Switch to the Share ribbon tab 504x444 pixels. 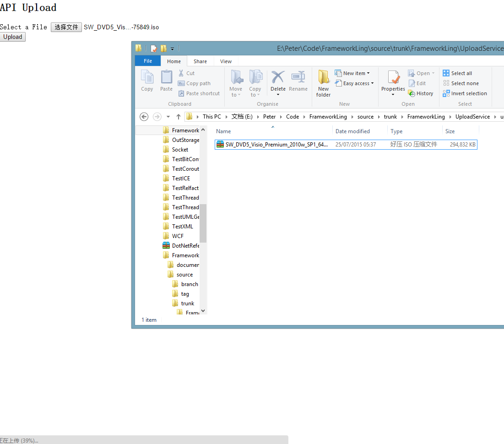[x=200, y=61]
